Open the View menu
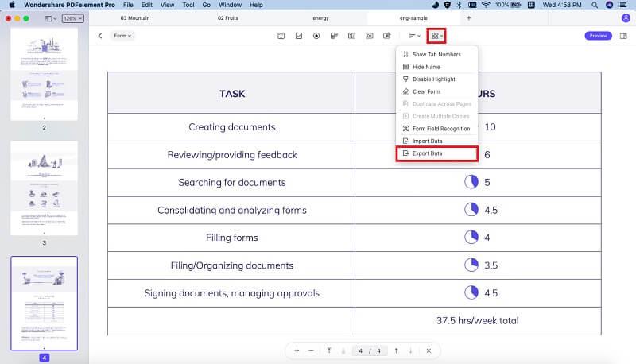 (x=167, y=5)
